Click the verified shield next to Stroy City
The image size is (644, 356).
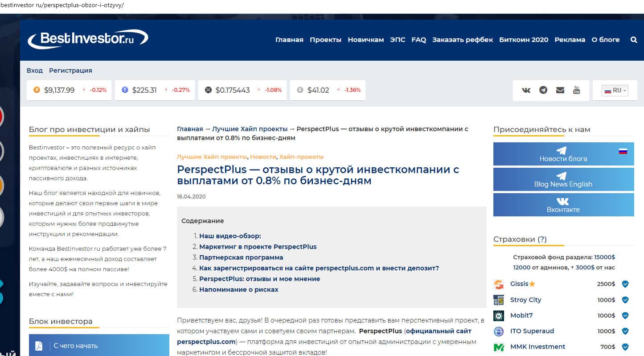tap(625, 300)
